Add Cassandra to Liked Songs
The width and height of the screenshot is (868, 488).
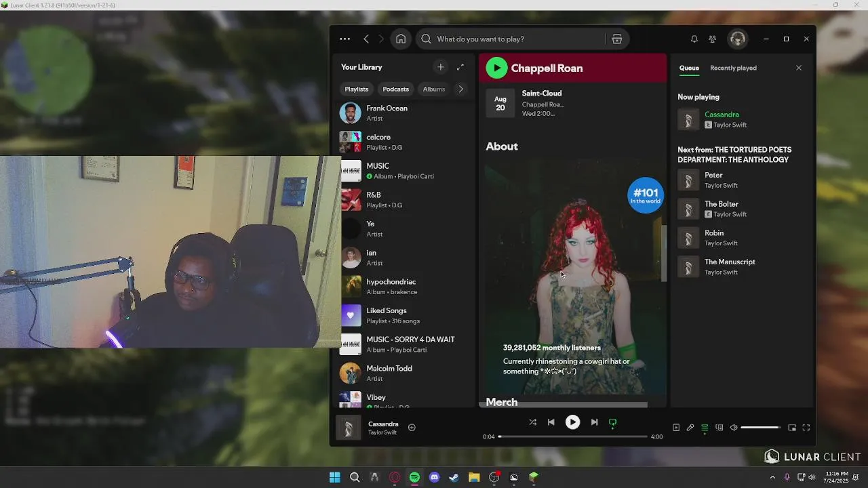point(412,428)
